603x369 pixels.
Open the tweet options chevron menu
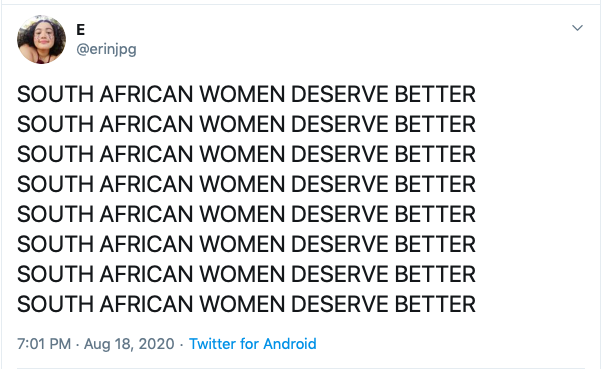(577, 28)
